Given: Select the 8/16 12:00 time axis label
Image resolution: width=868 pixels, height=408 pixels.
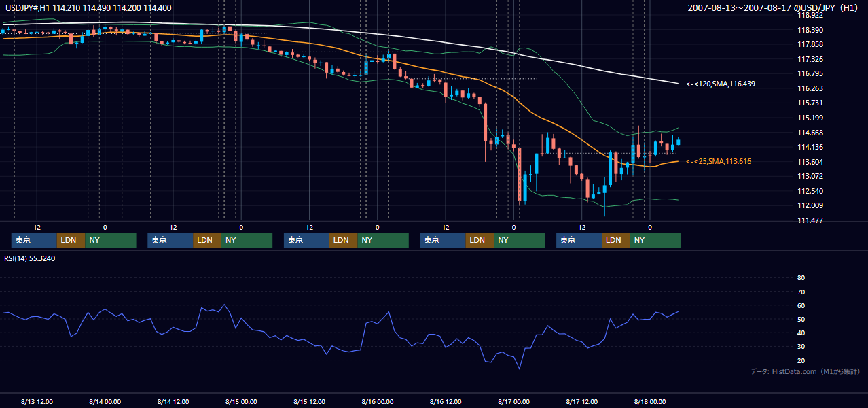Looking at the screenshot, I should 446,401.
